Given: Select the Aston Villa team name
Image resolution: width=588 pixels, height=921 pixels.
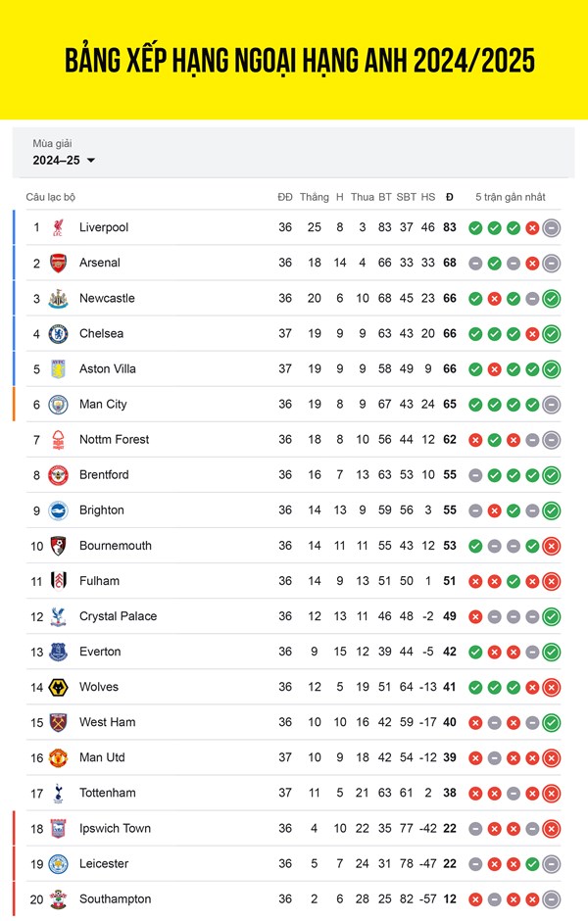Looking at the screenshot, I should pyautogui.click(x=108, y=368).
